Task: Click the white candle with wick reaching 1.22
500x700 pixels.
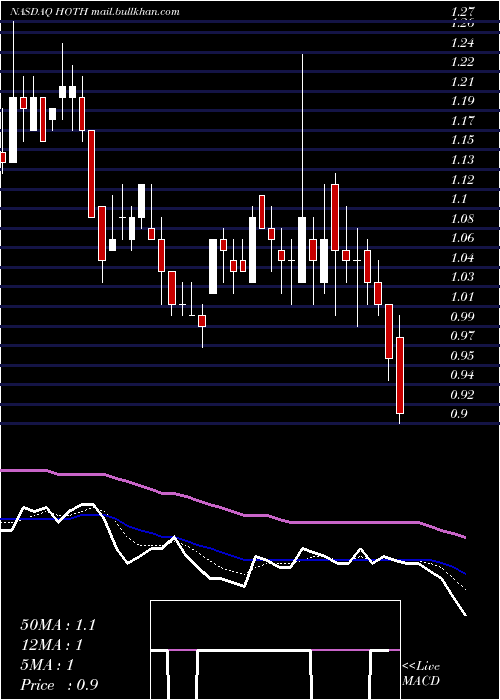Action: tap(302, 250)
